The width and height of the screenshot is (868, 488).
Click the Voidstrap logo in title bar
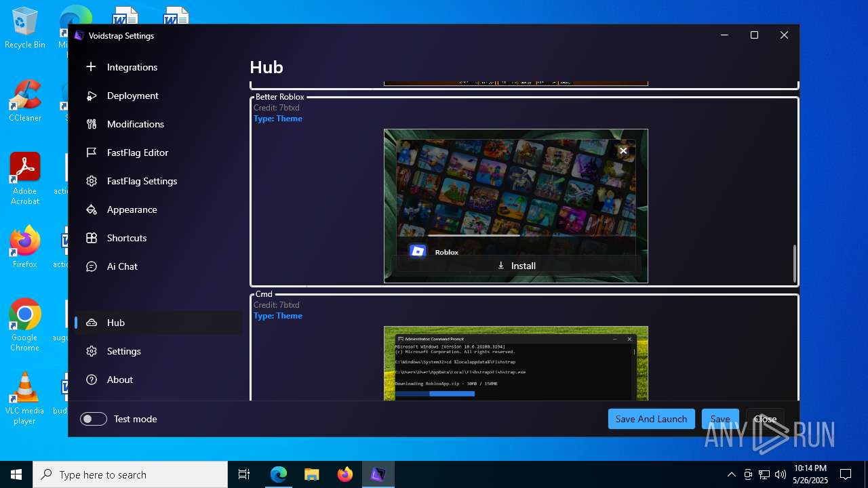tap(79, 35)
